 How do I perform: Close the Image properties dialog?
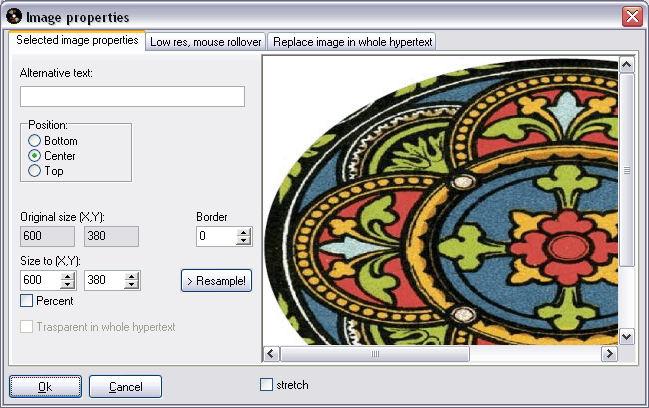pos(631,16)
